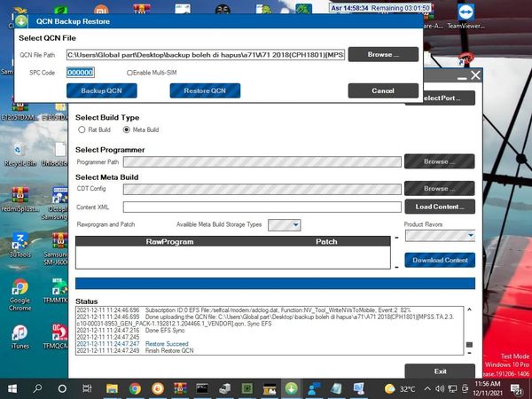
Task: Click the Restore QCN button
Action: (x=205, y=90)
